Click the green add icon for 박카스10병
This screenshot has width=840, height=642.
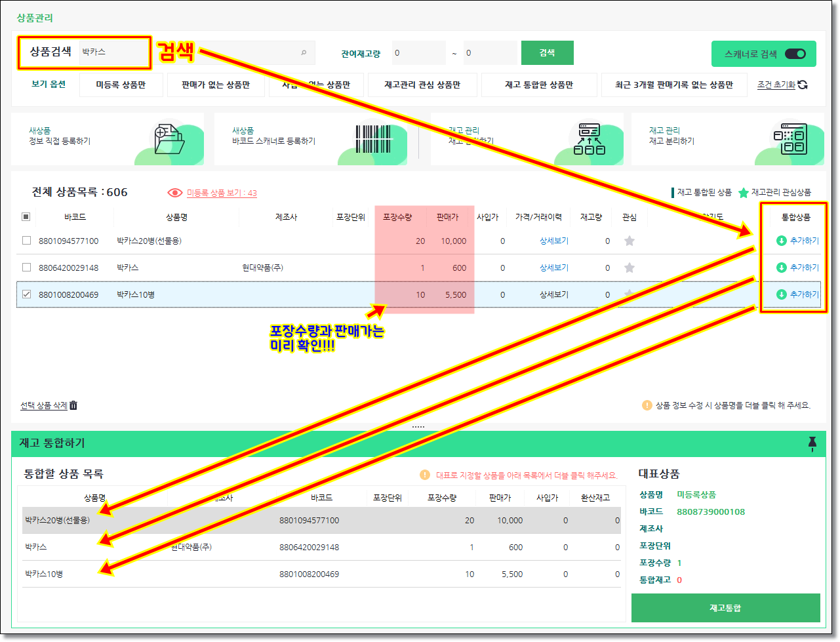[x=781, y=294]
